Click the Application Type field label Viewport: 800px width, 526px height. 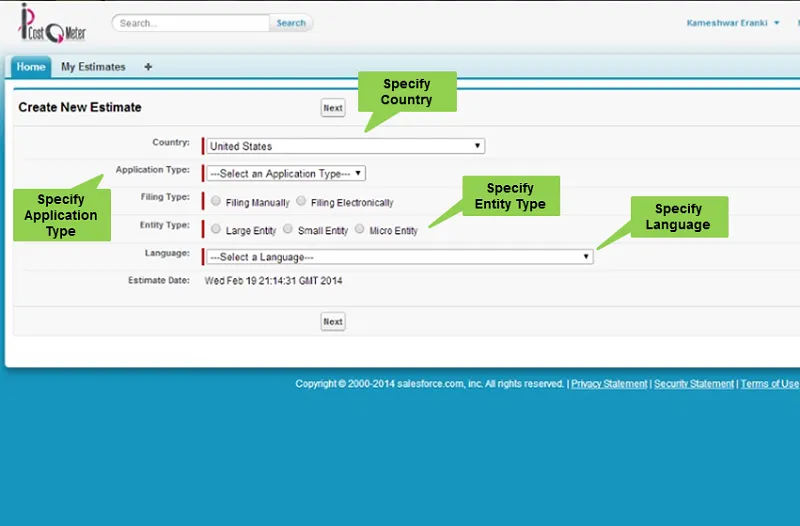(153, 170)
